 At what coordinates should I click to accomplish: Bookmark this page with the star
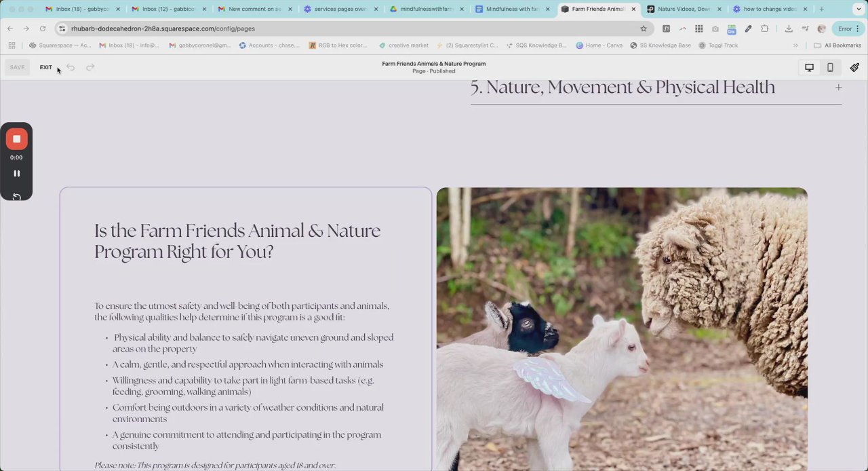click(643, 29)
